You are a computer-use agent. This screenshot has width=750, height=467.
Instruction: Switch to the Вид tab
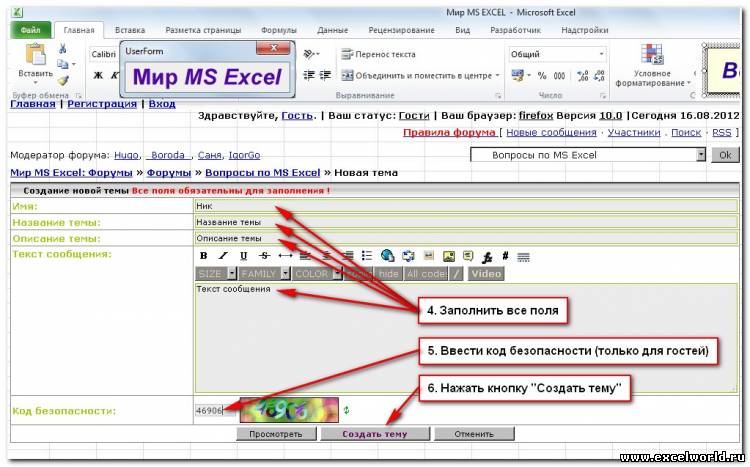click(463, 30)
